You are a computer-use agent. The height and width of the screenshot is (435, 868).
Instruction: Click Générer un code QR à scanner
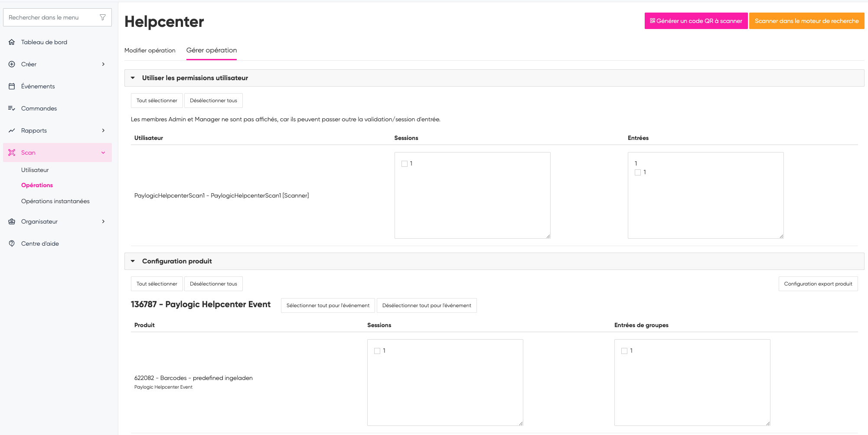click(x=696, y=21)
